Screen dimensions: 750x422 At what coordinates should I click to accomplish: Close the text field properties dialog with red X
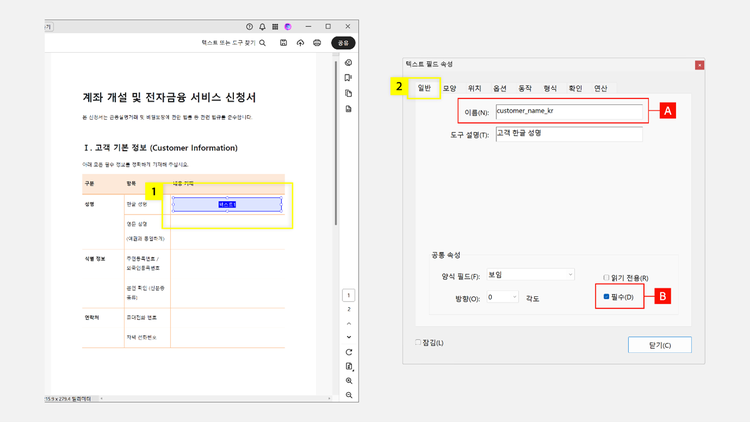click(x=699, y=65)
